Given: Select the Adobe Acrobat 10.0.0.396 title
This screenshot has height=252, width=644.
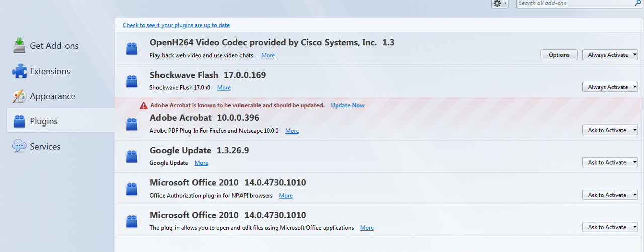Looking at the screenshot, I should 204,118.
